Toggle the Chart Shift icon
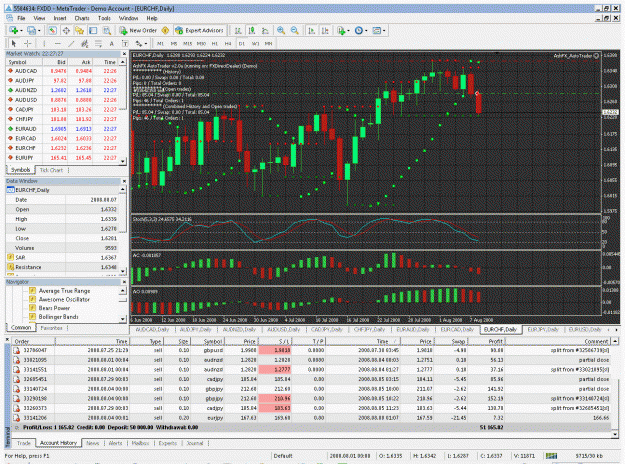The height and width of the screenshot is (464, 625). tap(325, 30)
